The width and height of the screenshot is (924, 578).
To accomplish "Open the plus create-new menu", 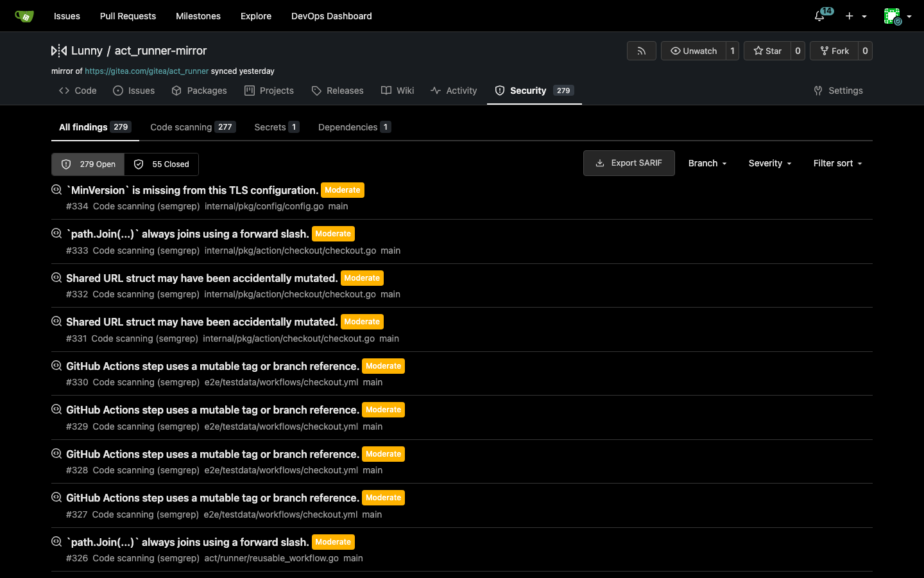I will point(856,16).
